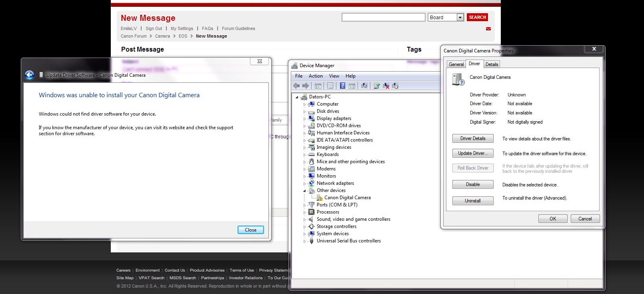Open the Board dropdown next to search

[x=460, y=17]
